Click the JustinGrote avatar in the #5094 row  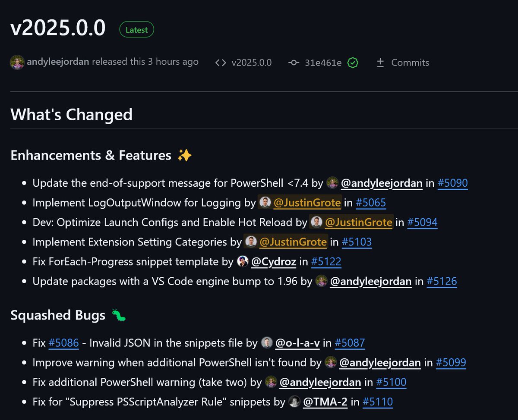click(x=316, y=223)
